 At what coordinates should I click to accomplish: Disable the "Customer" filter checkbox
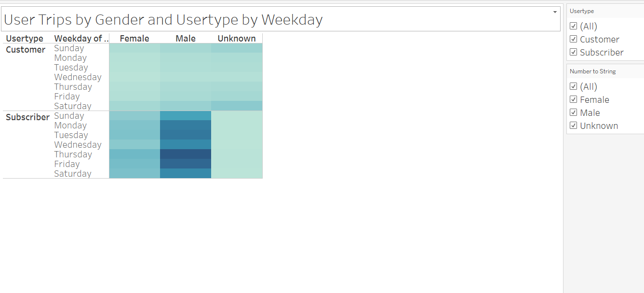click(573, 39)
